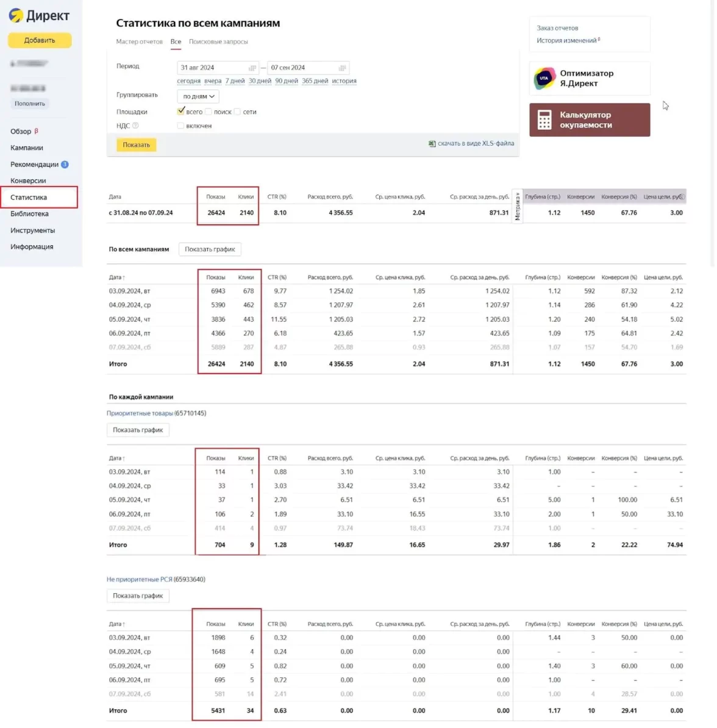Open Обзор in the sidebar
The image size is (717, 728).
(24, 131)
